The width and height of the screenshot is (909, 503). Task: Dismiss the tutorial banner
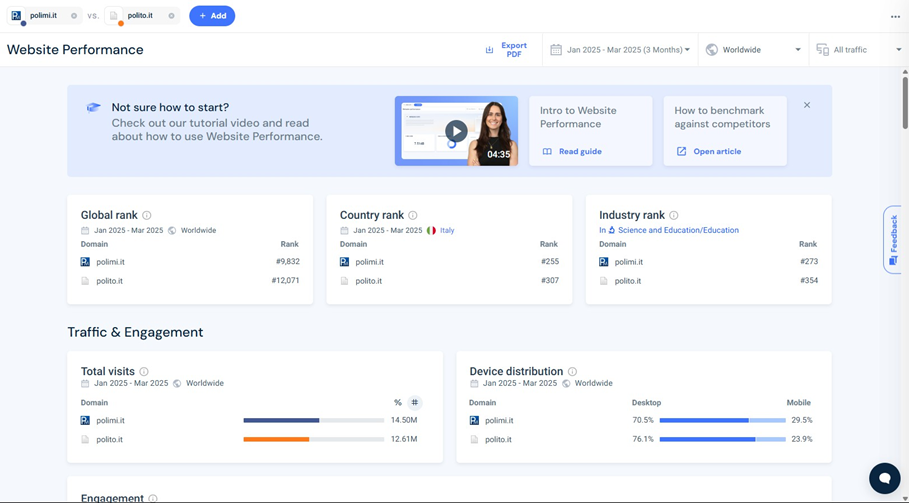[807, 105]
